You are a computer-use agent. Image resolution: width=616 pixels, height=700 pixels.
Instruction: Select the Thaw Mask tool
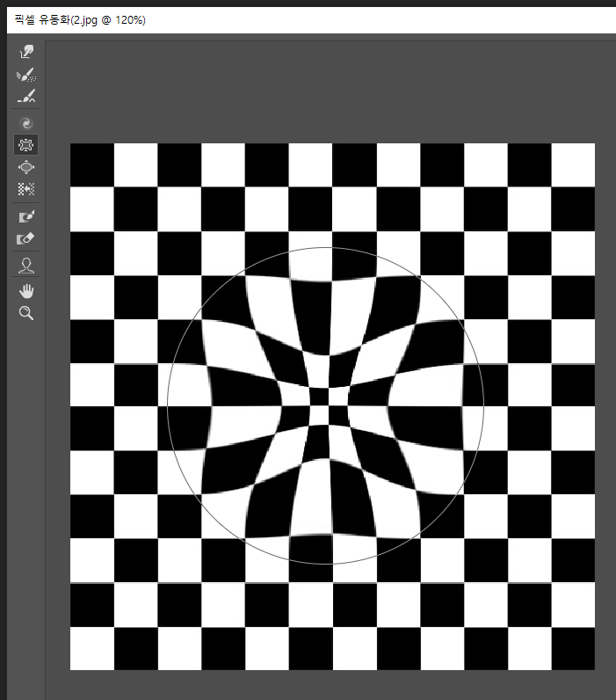pos(26,238)
